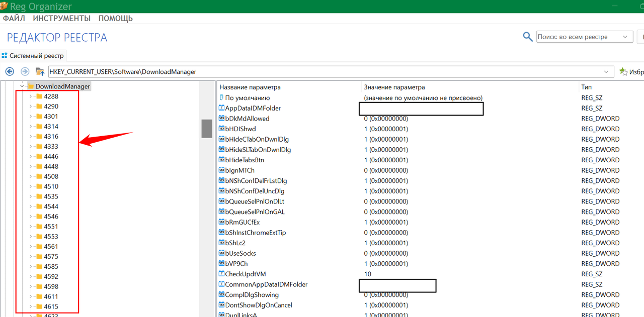The height and width of the screenshot is (317, 644).
Task: Expand the 4301 registry key
Action: pyautogui.click(x=31, y=117)
